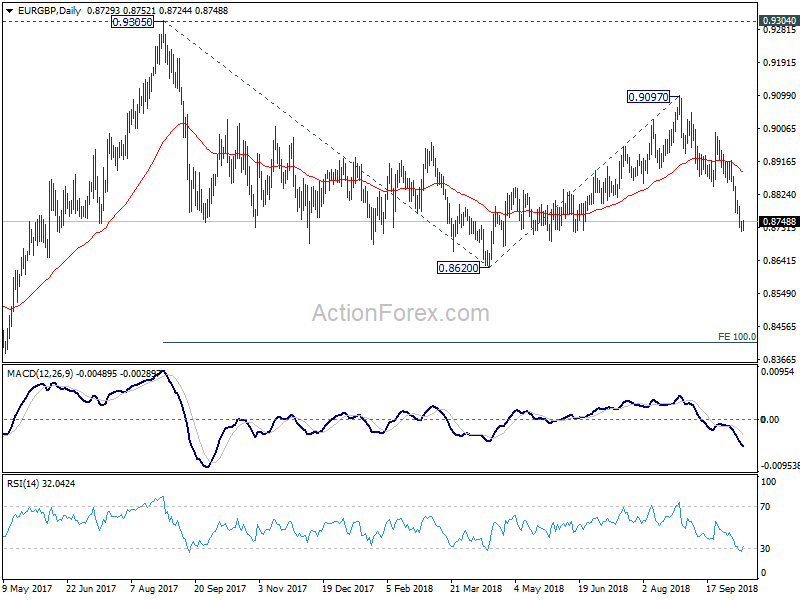Select the 0.86200 low label
The width and height of the screenshot is (800, 600).
(458, 268)
